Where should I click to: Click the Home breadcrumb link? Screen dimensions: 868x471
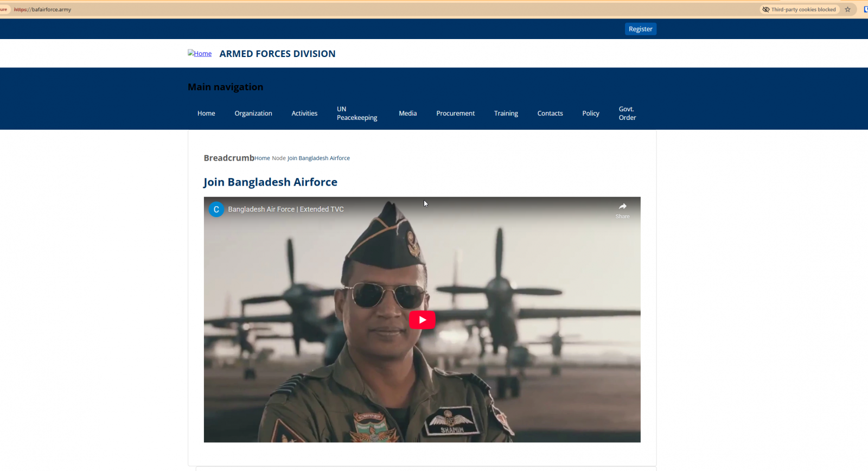pyautogui.click(x=262, y=158)
